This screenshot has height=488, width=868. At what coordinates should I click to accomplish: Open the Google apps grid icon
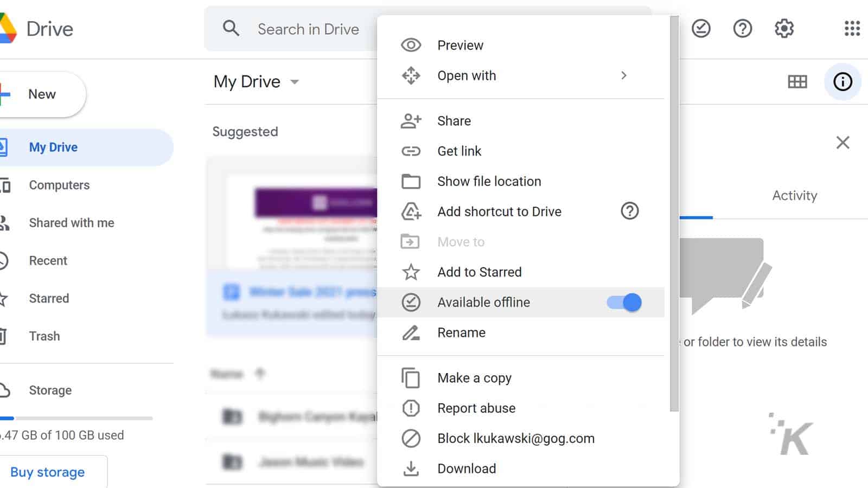[x=852, y=29]
